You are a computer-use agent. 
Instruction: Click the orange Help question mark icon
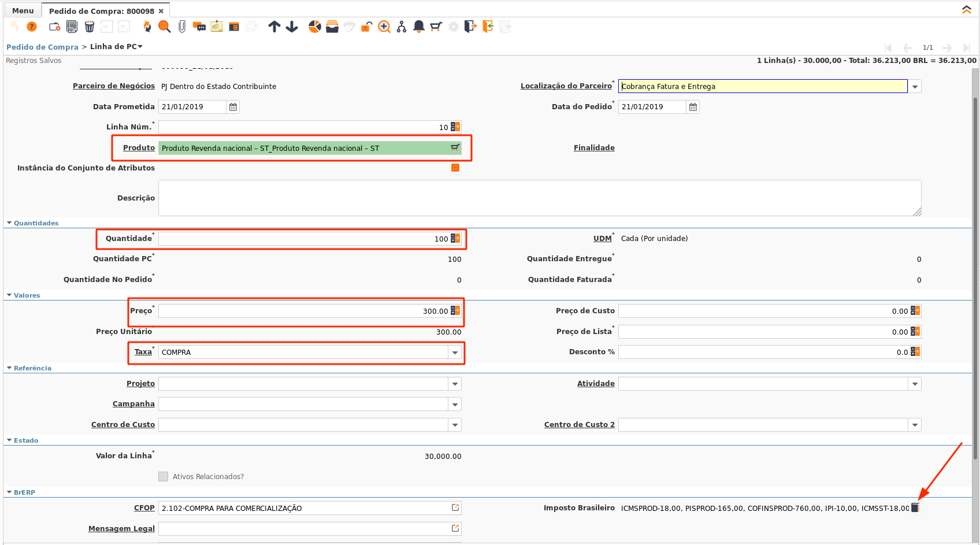click(x=32, y=27)
